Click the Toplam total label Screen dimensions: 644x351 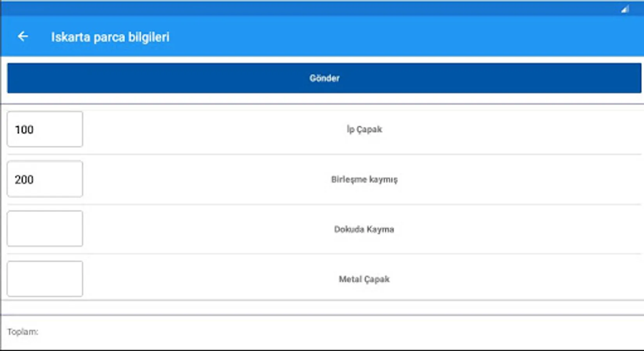click(23, 332)
